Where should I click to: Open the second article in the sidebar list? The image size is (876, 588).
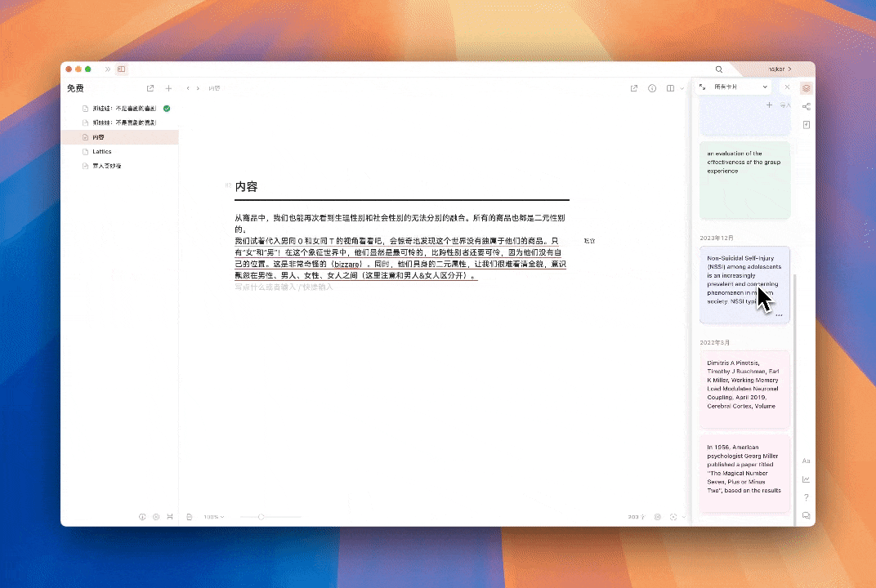point(119,122)
